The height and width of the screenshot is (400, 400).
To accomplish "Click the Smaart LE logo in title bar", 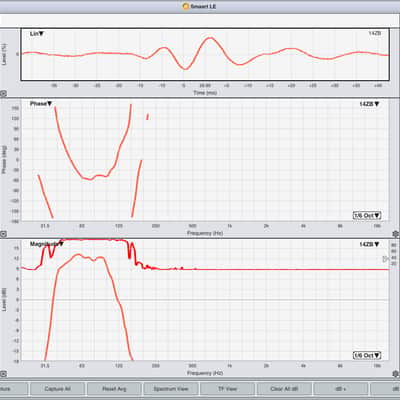I will point(186,6).
